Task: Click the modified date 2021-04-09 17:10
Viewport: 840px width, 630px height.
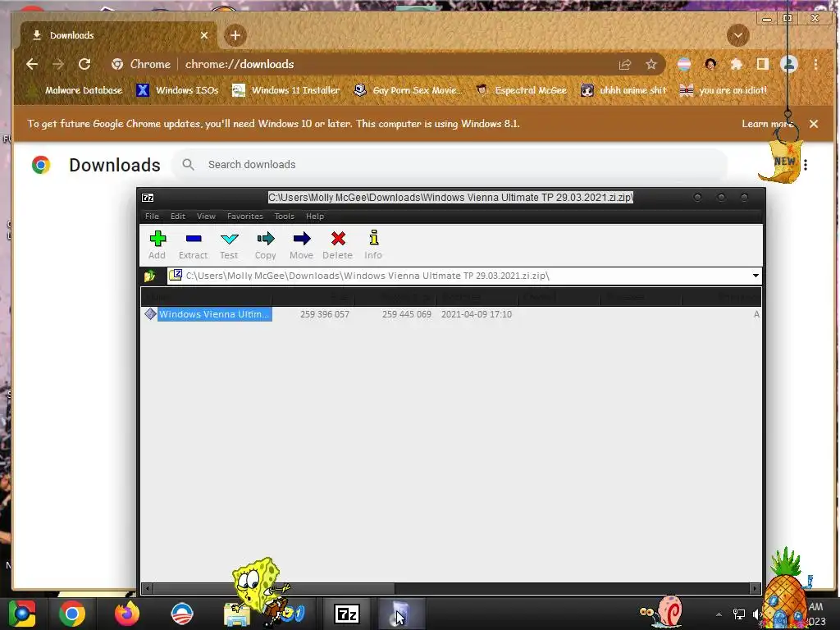Action: [477, 314]
